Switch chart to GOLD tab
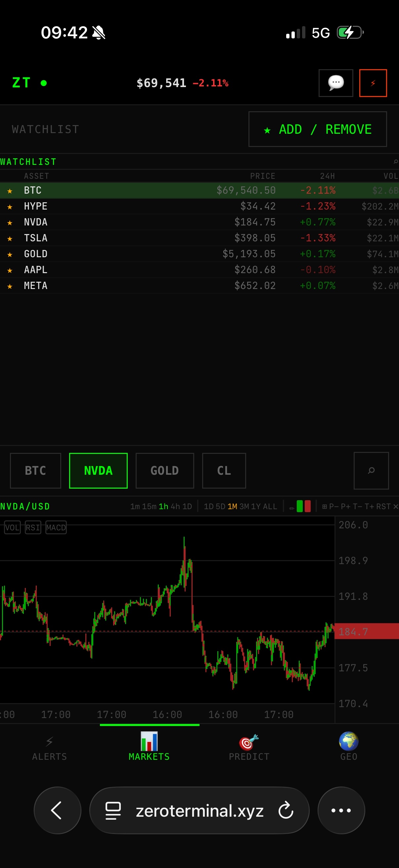399x868 pixels. pos(165,470)
